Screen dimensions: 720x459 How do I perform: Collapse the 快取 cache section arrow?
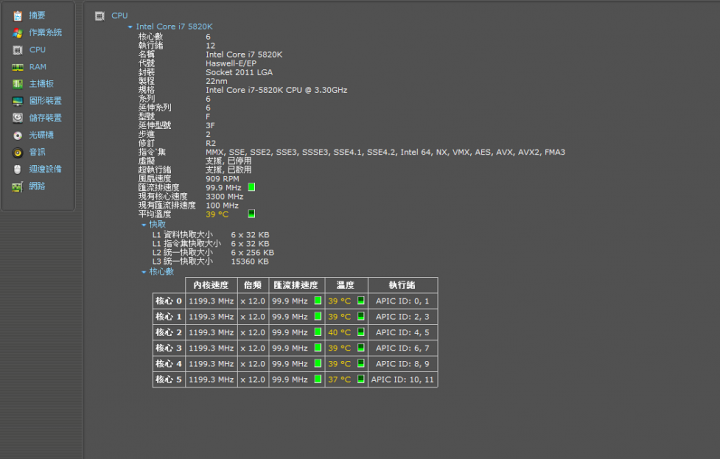(x=144, y=225)
